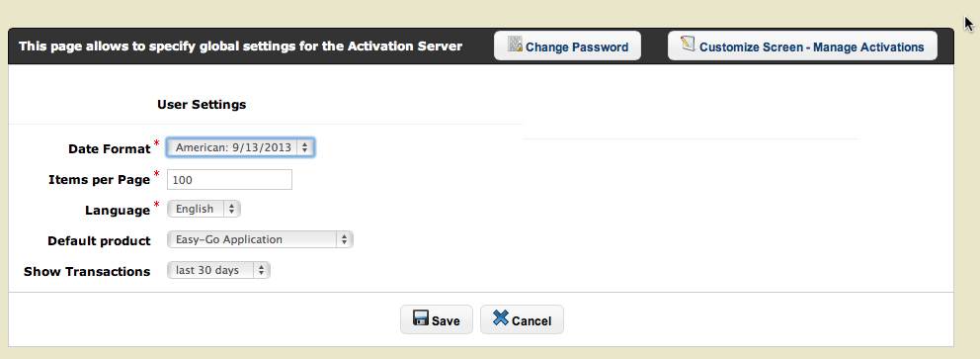Screen dimensions: 980x359
Task: Click the Default product dropdown arrows
Action: (345, 239)
